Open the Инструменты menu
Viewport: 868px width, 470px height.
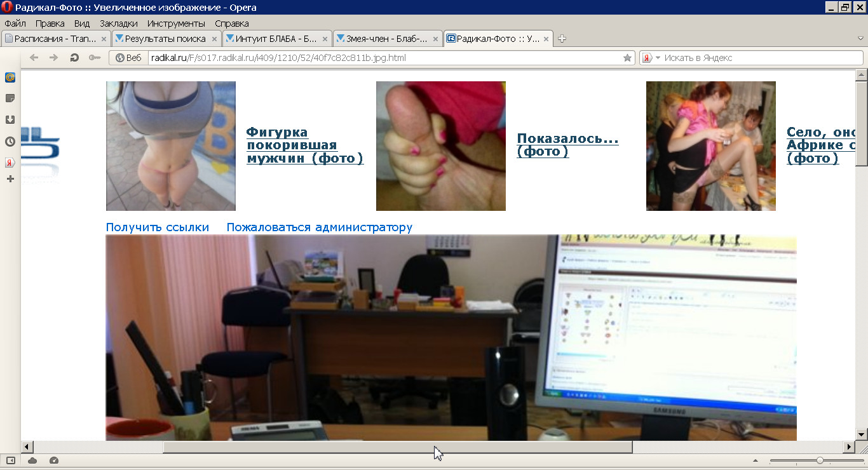[176, 23]
